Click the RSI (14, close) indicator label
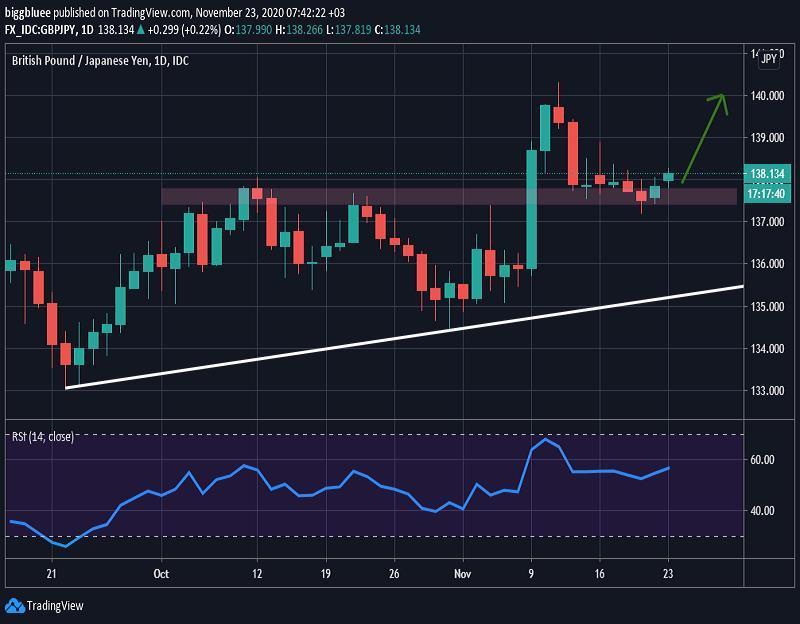The height and width of the screenshot is (624, 800). 43,436
